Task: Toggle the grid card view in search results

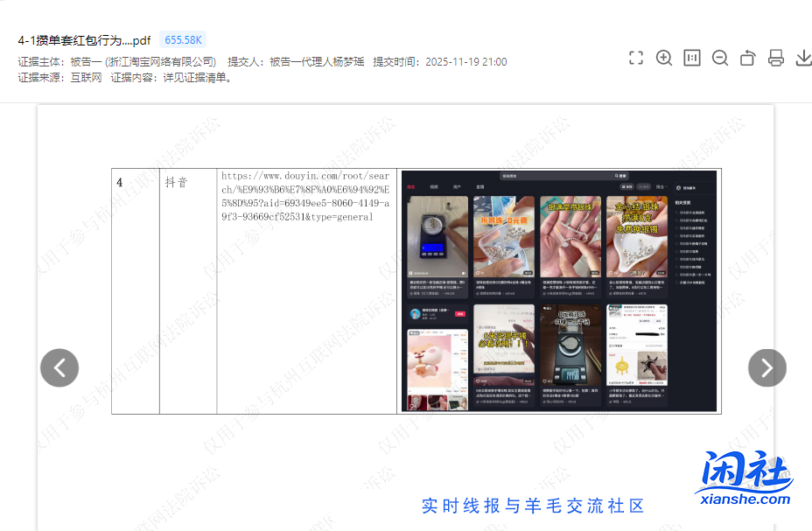Action: click(x=626, y=185)
